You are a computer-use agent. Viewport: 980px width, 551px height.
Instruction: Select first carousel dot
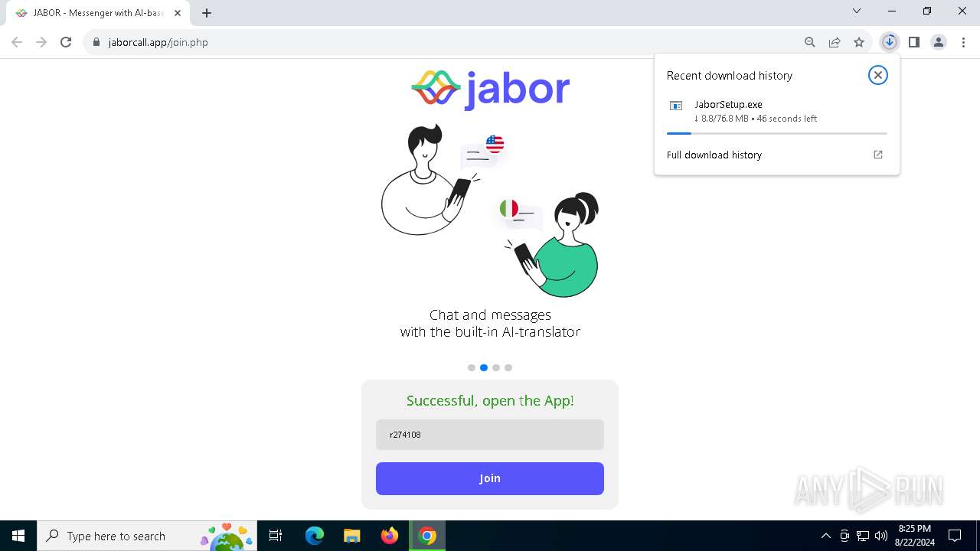tap(472, 367)
